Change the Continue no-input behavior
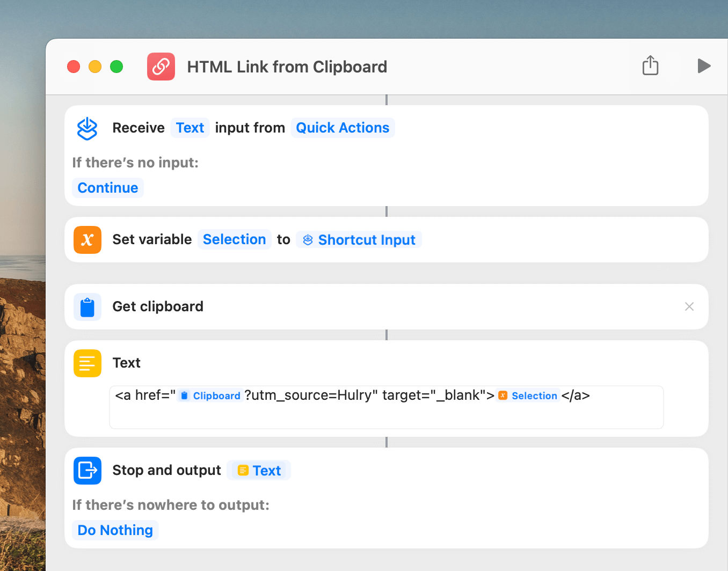 (108, 188)
